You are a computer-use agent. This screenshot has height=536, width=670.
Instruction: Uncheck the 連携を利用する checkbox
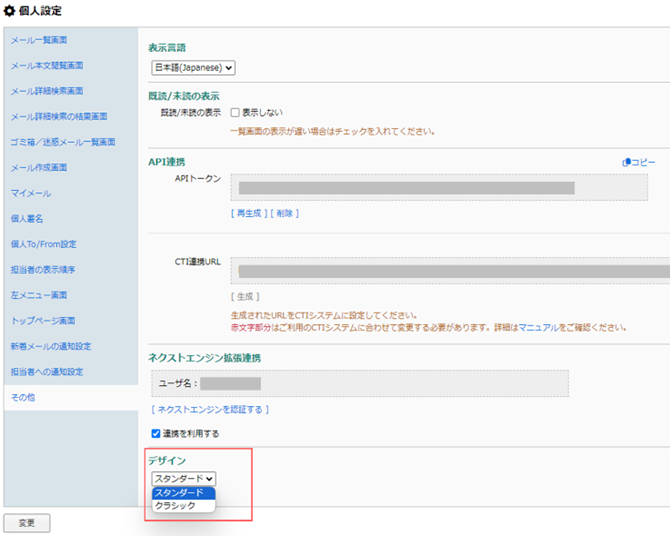pos(155,433)
